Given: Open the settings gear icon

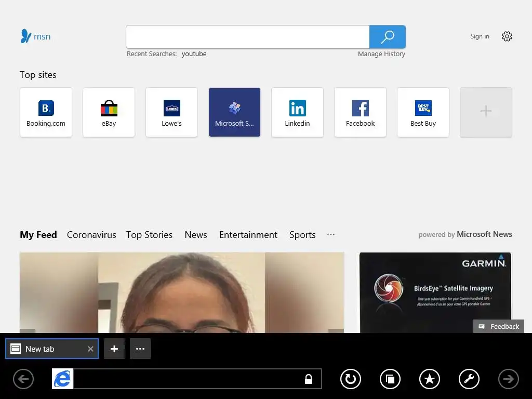Looking at the screenshot, I should [507, 36].
